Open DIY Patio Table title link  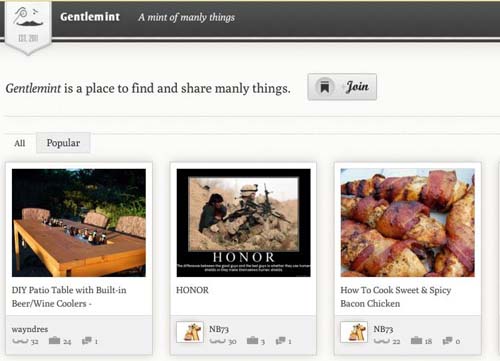click(69, 297)
